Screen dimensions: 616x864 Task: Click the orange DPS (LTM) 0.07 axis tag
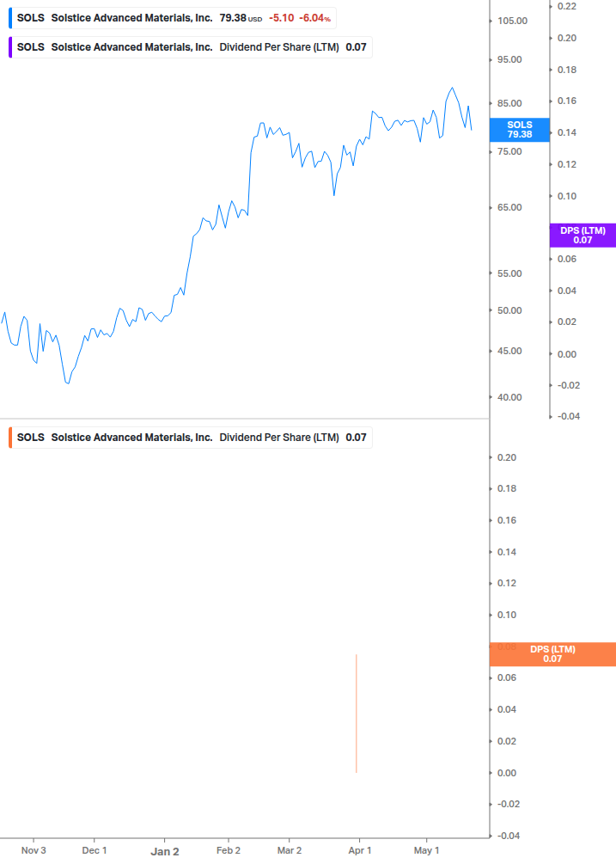pos(552,654)
